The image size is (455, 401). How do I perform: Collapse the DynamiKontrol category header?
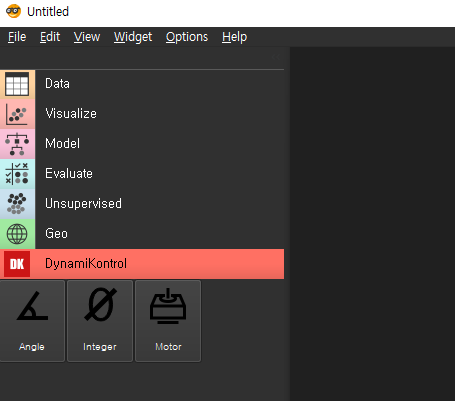142,264
